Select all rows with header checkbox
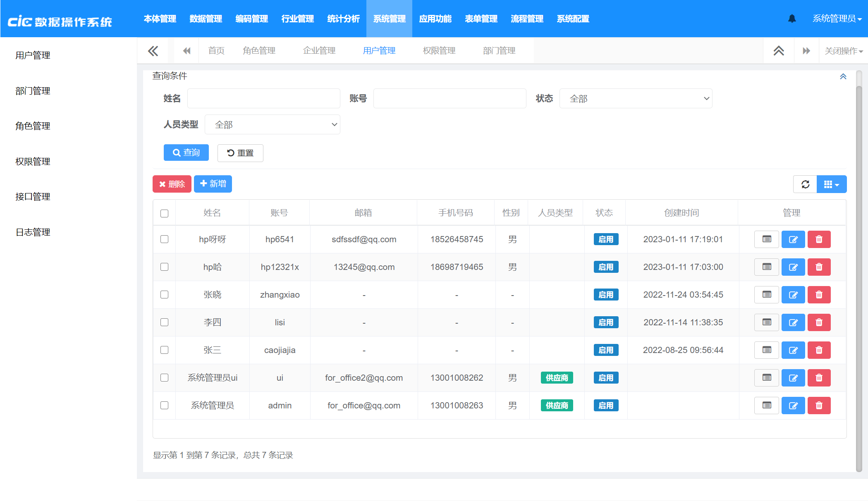Screen dimensions: 868x501 165,213
